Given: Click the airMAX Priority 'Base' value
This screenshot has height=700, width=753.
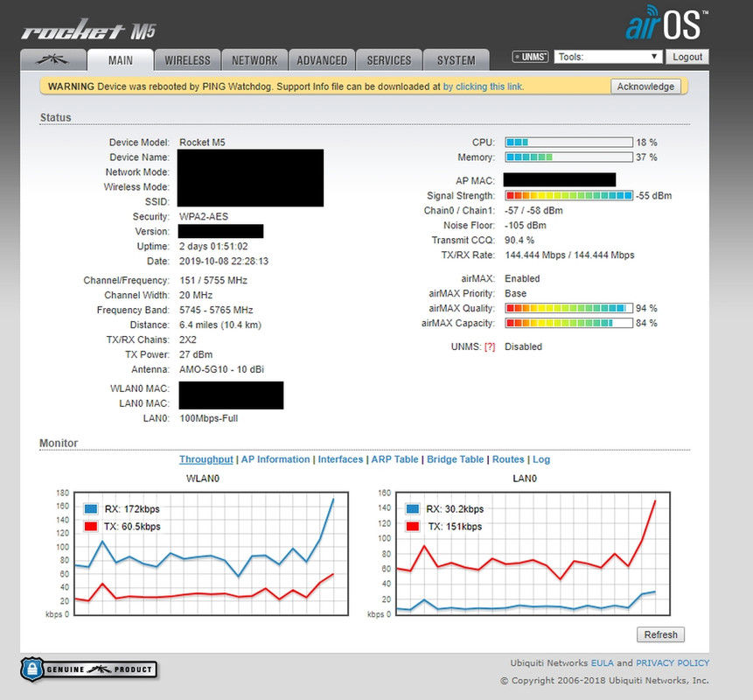Looking at the screenshot, I should click(x=516, y=293).
